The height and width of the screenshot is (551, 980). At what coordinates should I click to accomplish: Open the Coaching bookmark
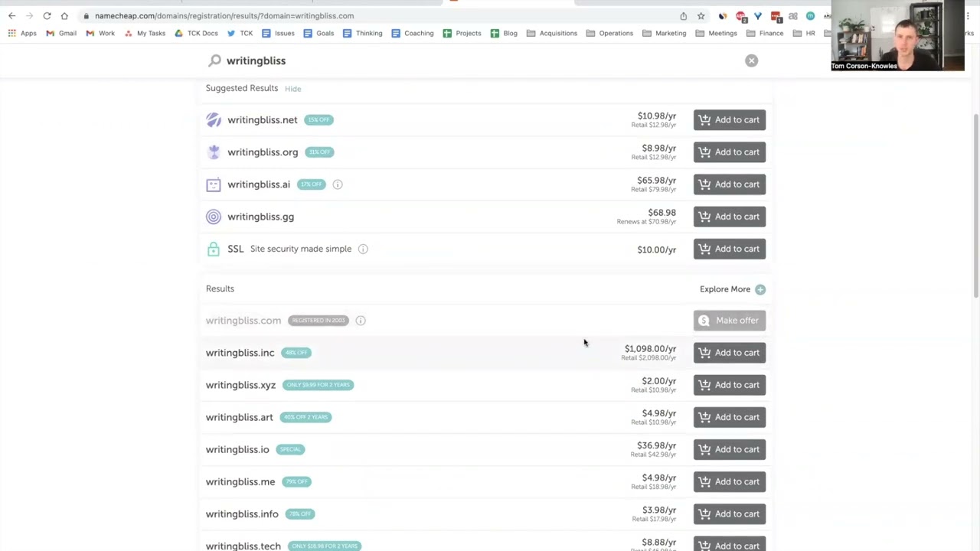[x=413, y=33]
